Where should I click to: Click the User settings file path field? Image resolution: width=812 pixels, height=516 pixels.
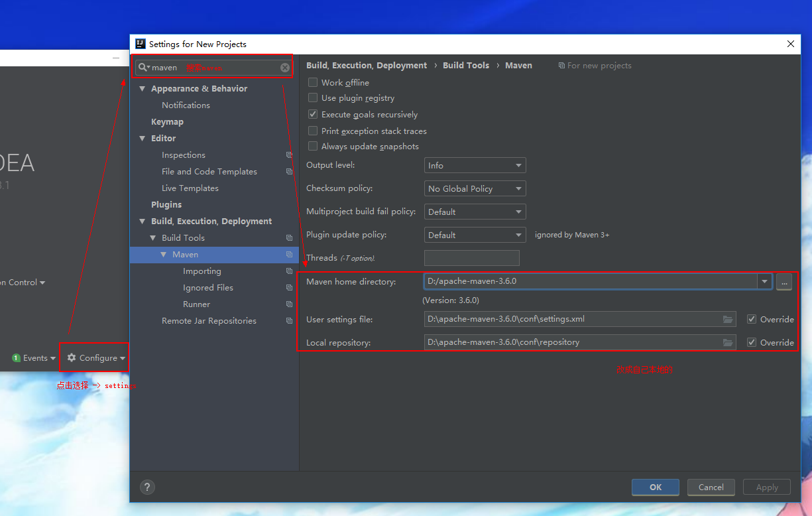[580, 319]
